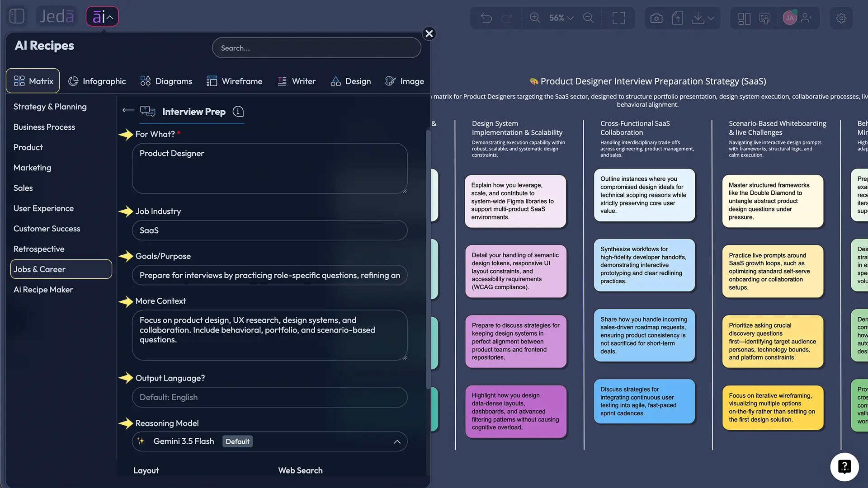Image resolution: width=868 pixels, height=488 pixels.
Task: Open the help question mark button
Action: click(x=844, y=466)
